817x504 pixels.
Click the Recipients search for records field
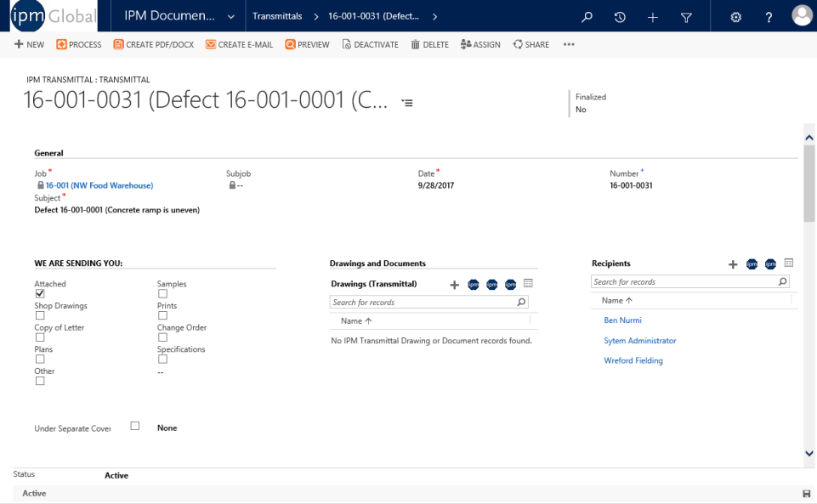(x=689, y=281)
